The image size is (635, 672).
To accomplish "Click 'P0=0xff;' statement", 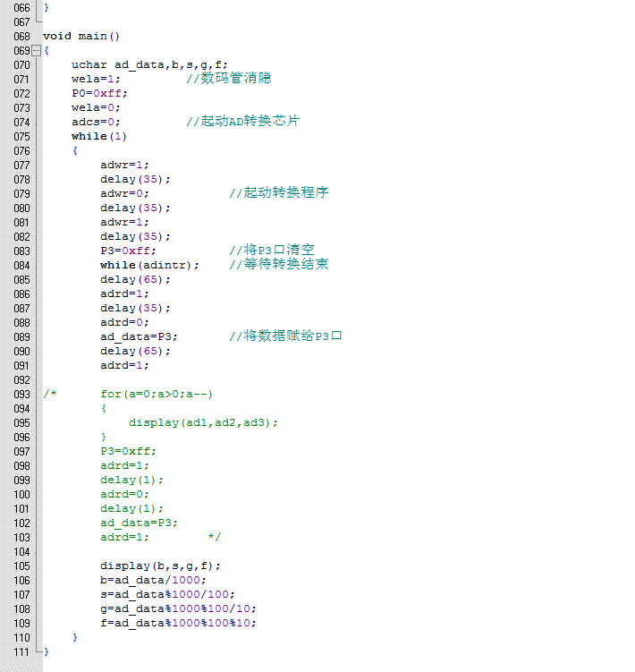I will pyautogui.click(x=99, y=93).
